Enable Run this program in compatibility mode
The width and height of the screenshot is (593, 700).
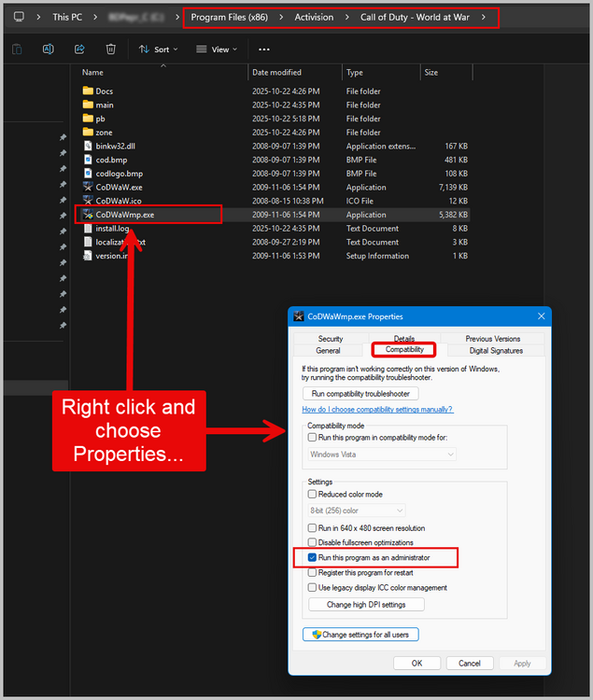(x=313, y=438)
